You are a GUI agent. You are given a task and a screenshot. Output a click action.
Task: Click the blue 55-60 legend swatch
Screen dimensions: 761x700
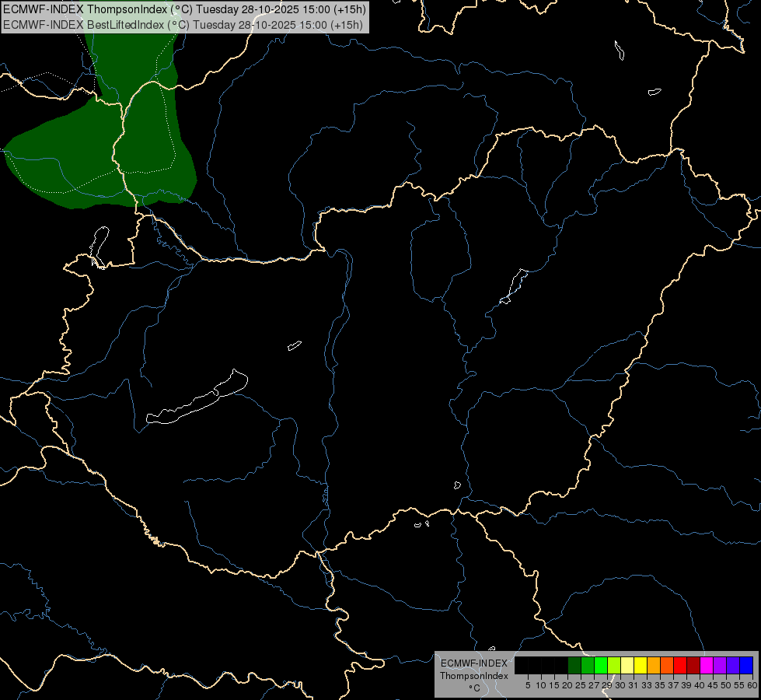pyautogui.click(x=746, y=665)
